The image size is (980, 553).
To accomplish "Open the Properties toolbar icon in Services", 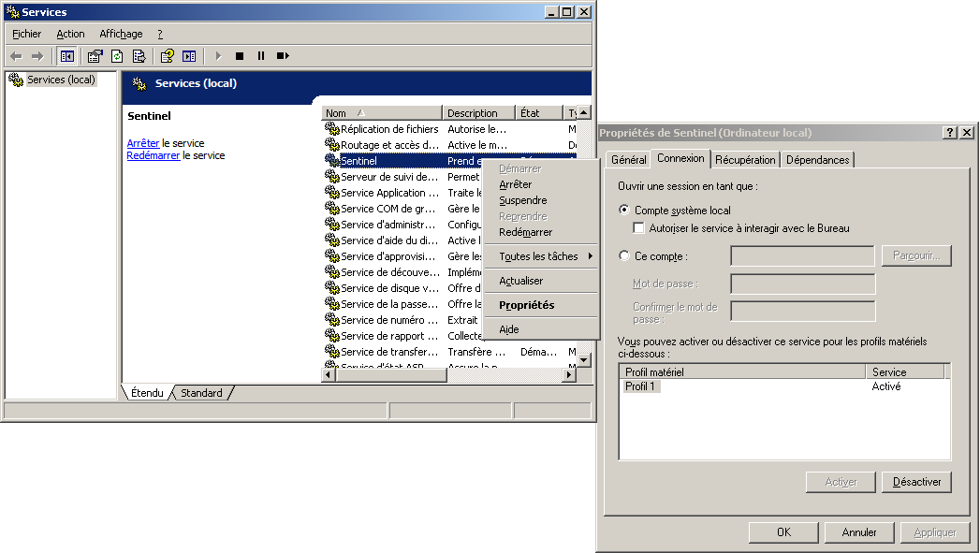I will click(95, 56).
